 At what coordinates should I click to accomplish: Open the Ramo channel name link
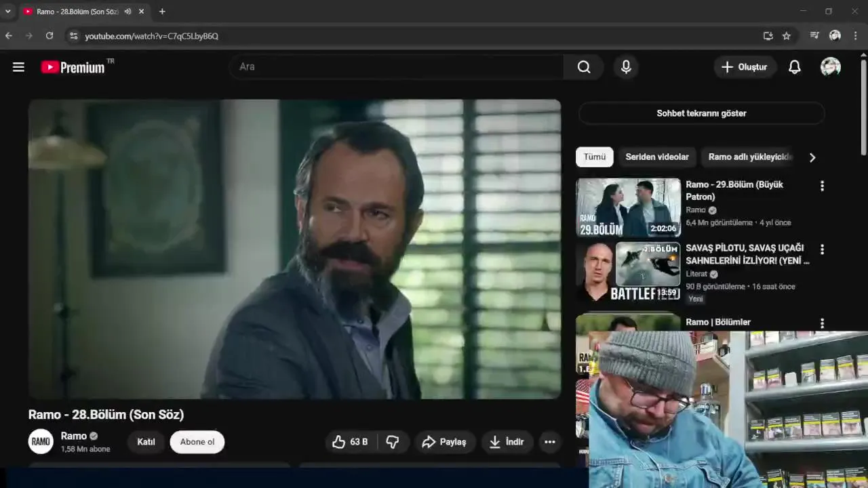pyautogui.click(x=74, y=436)
